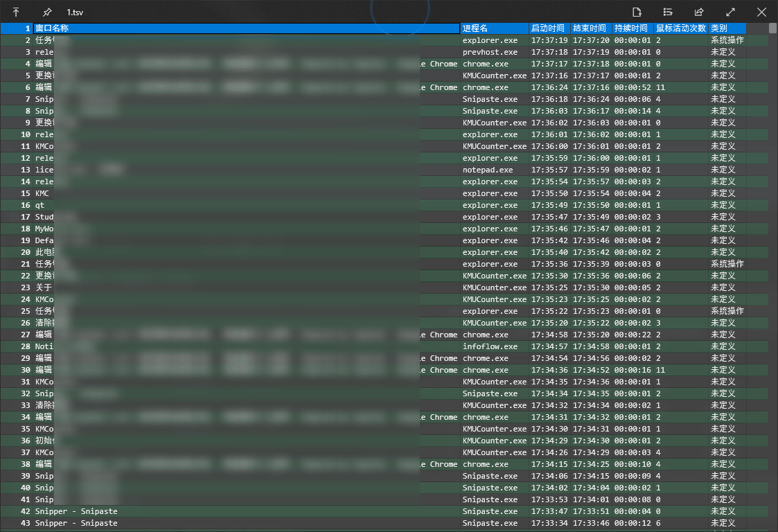Screen dimensions: 778x532
Task: Click row number 13 in the gutter
Action: tap(26, 170)
